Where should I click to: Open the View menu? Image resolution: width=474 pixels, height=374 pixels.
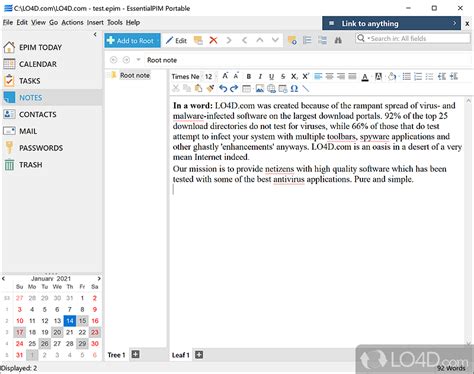(38, 23)
